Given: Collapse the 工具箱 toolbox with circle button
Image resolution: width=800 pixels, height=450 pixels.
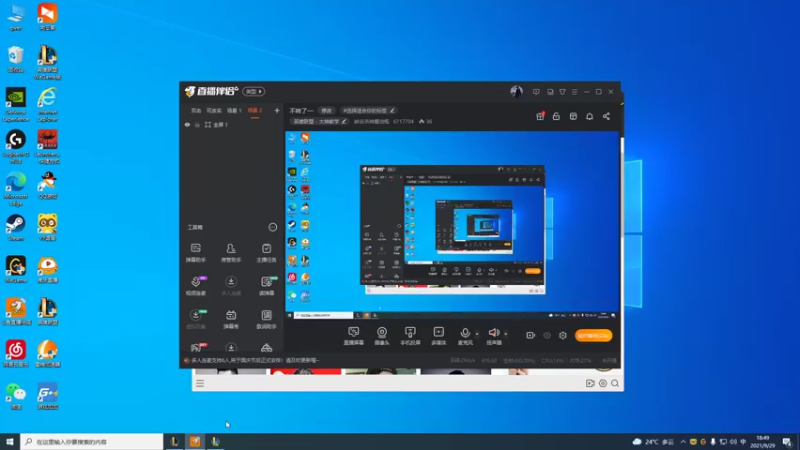Looking at the screenshot, I should click(272, 227).
